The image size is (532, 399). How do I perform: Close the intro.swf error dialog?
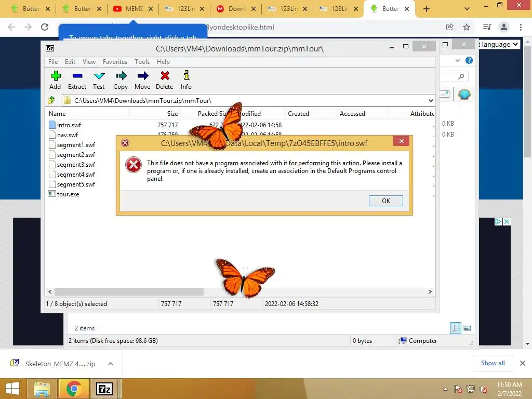tap(402, 141)
